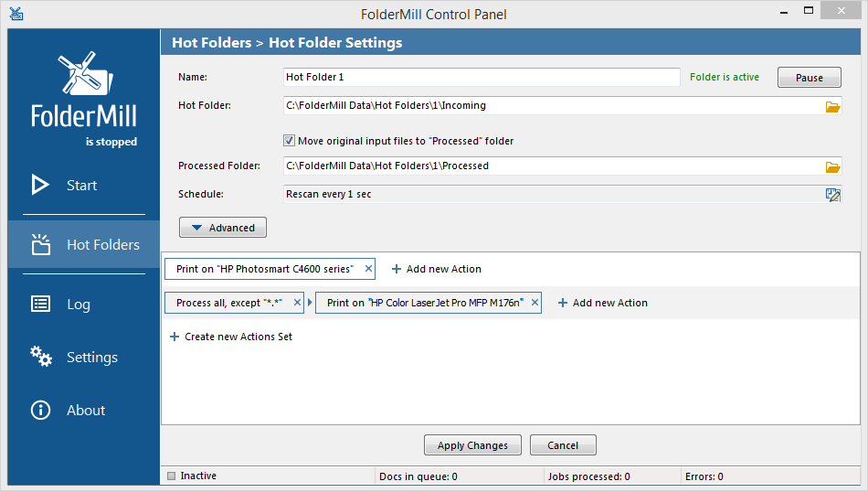Expand the Advanced options section
This screenshot has height=492, width=868.
(223, 227)
